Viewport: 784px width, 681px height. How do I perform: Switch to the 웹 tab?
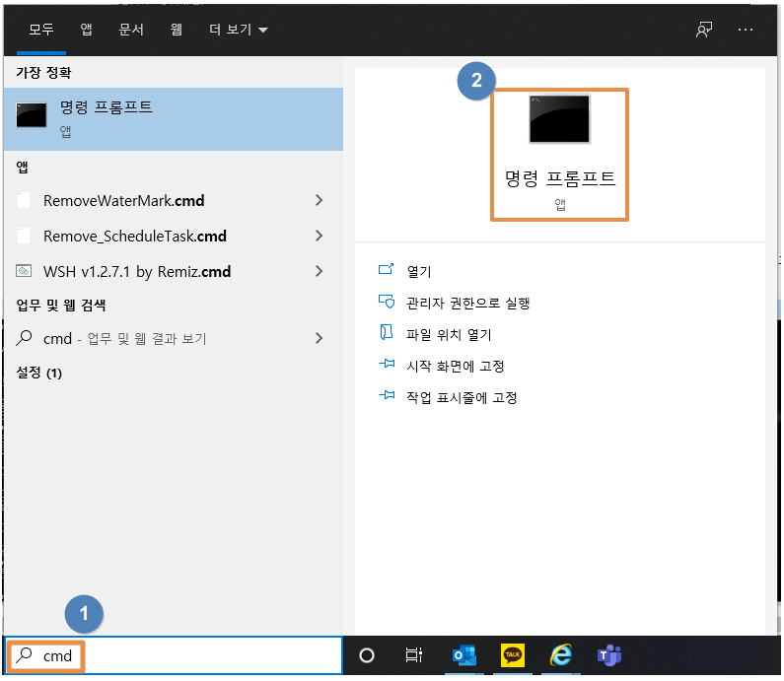click(176, 30)
